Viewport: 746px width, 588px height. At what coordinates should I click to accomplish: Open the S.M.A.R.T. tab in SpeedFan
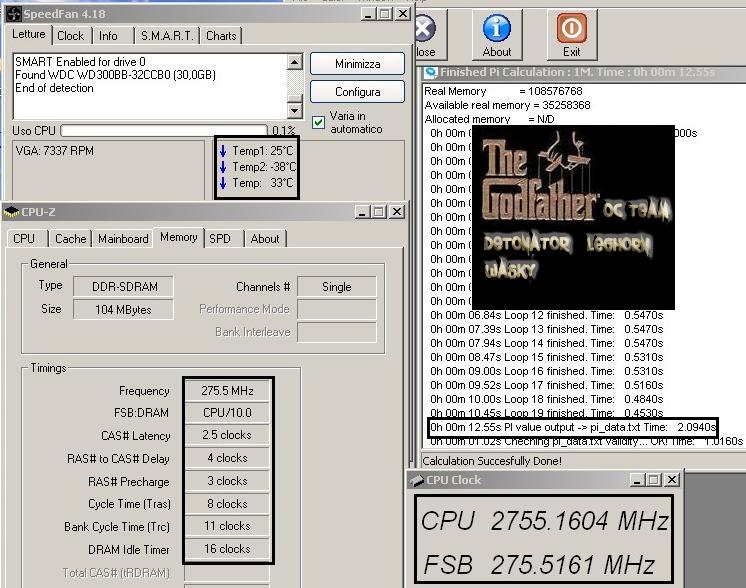click(167, 36)
